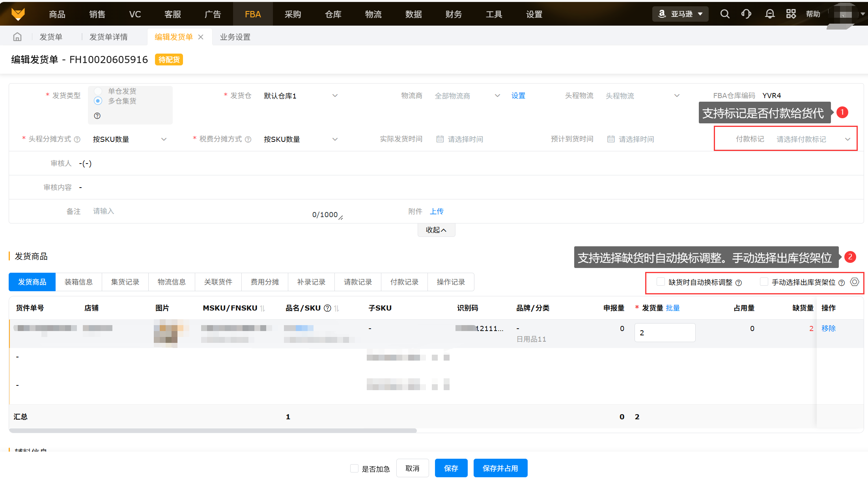
Task: Click the 保存并占用 button
Action: pos(500,468)
